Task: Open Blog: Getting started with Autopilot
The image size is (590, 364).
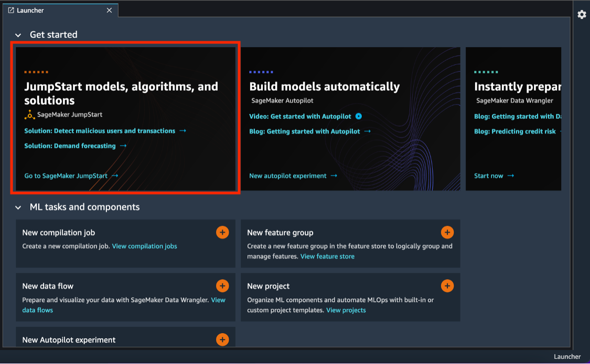Action: tap(304, 131)
